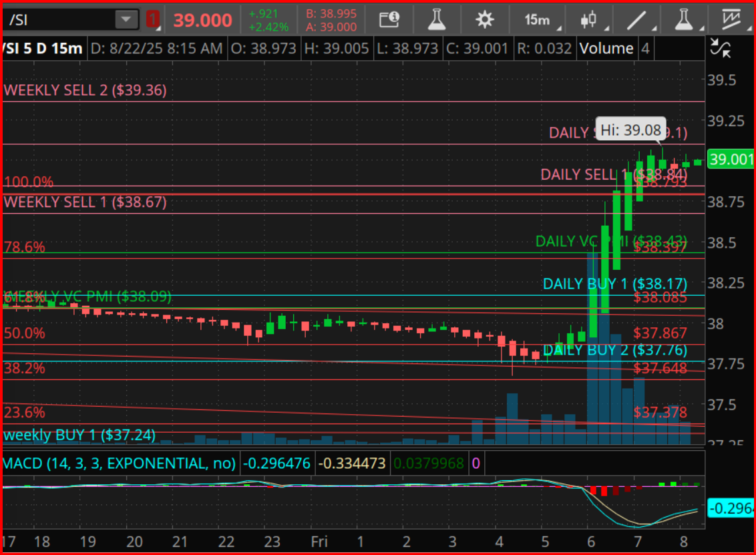Open the Studies flask icon beside the gear

pos(436,20)
